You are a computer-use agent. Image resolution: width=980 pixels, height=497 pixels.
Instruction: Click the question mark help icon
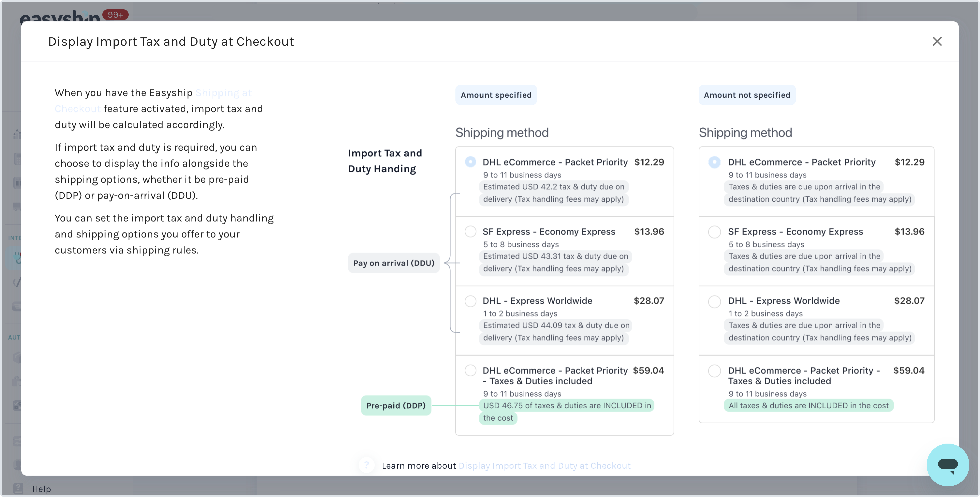click(367, 465)
